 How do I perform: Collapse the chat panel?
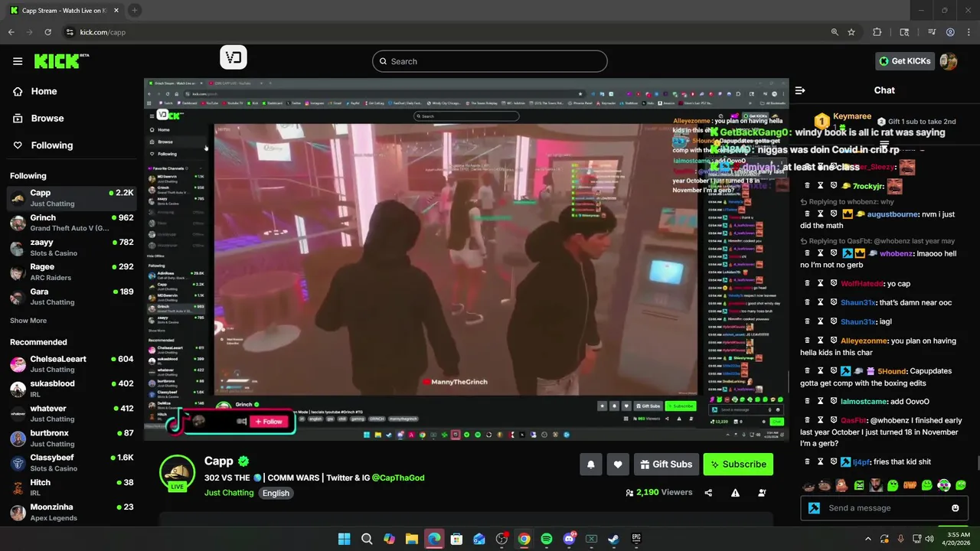coord(800,90)
